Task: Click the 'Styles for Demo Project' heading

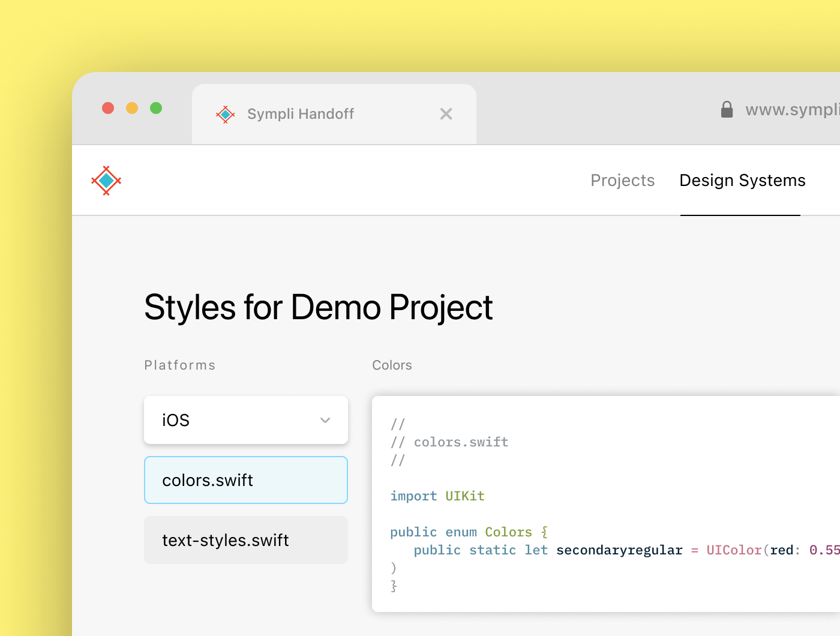Action: (x=319, y=307)
